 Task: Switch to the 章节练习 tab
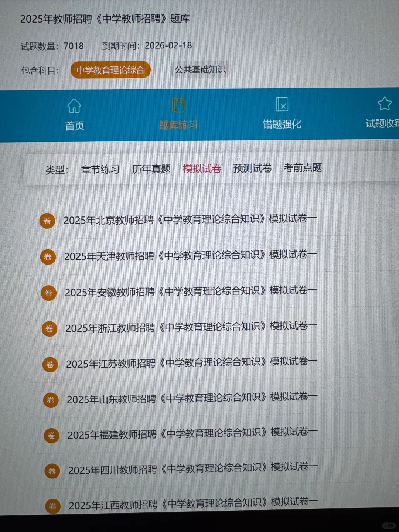coord(100,169)
